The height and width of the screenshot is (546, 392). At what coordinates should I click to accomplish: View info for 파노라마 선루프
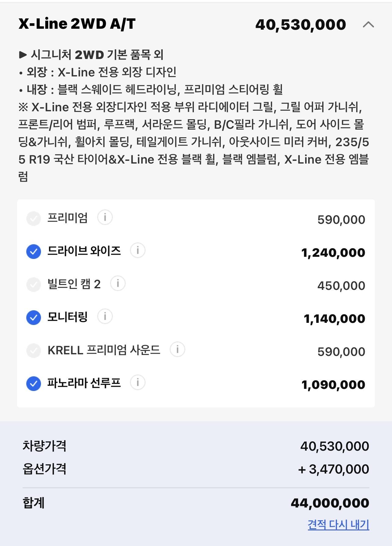coord(138,383)
